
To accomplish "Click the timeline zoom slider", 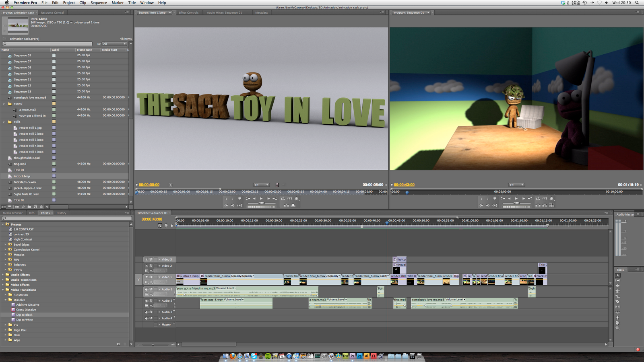I will [x=153, y=344].
